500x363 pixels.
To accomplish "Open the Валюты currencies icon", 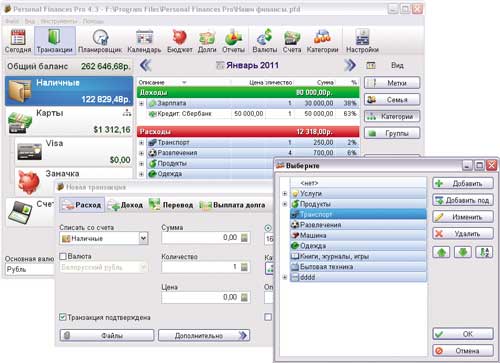I will click(265, 41).
